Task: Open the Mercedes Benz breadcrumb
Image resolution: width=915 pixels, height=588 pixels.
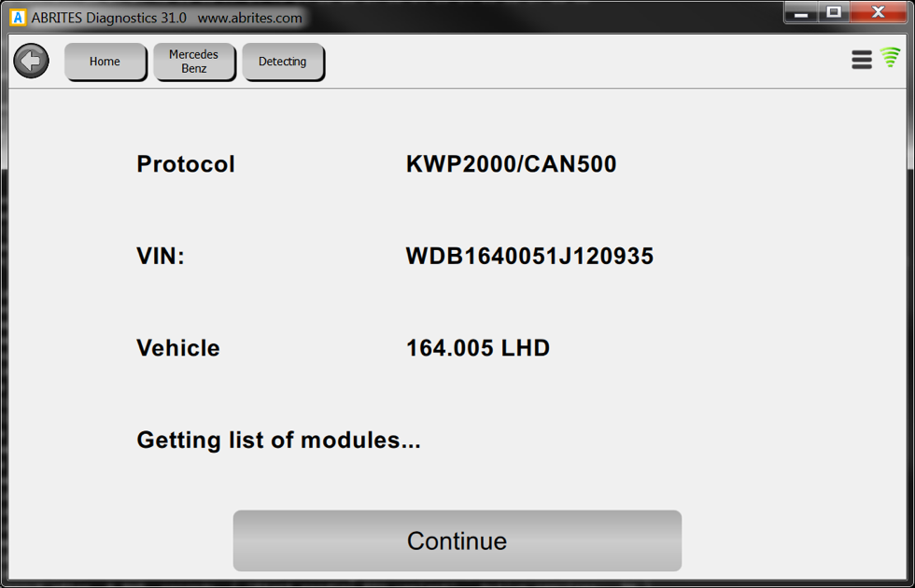Action: pos(194,62)
